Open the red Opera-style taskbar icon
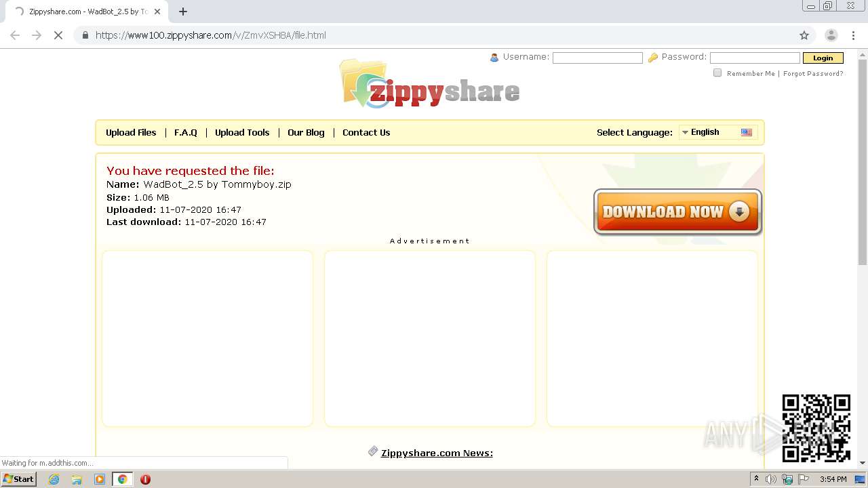 [x=145, y=479]
